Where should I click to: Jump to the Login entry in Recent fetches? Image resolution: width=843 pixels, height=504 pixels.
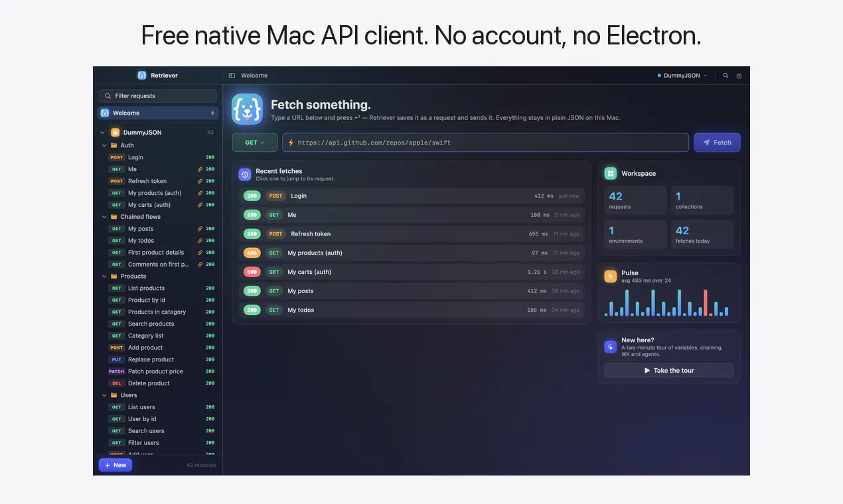412,196
